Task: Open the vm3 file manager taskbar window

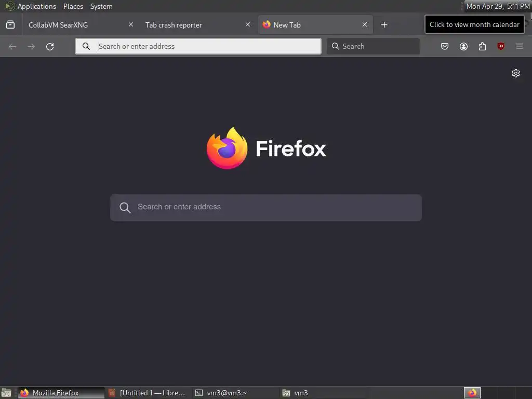Action: pos(322,393)
